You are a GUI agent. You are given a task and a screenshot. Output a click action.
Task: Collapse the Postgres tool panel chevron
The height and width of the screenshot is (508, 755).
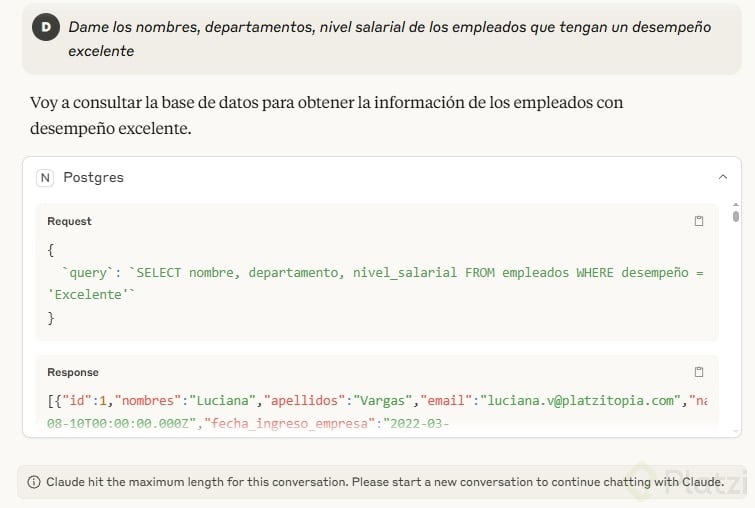(723, 177)
